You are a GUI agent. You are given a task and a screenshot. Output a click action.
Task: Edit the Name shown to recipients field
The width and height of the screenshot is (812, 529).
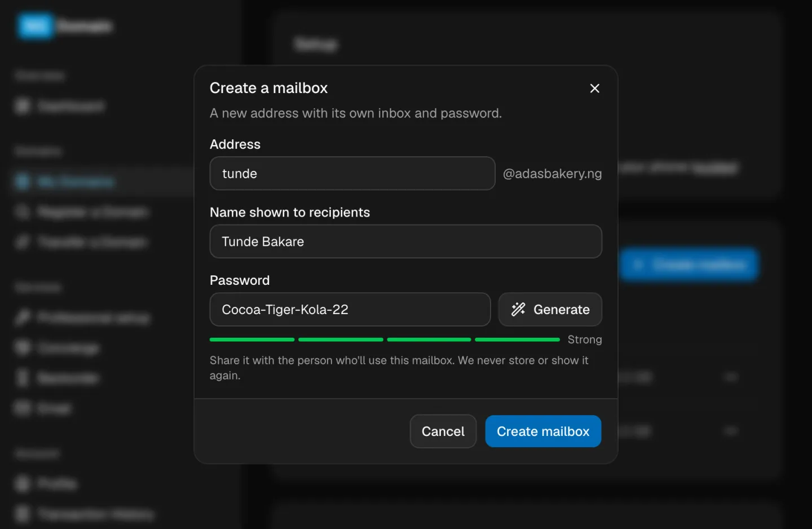coord(406,241)
